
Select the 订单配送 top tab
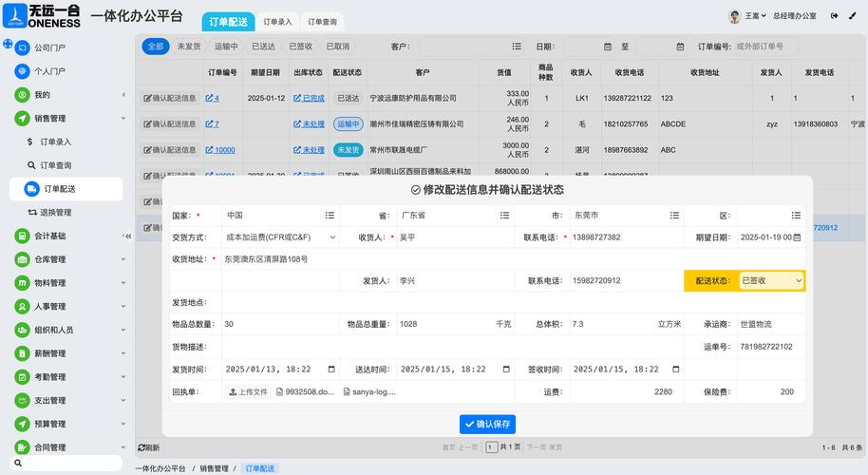click(228, 22)
